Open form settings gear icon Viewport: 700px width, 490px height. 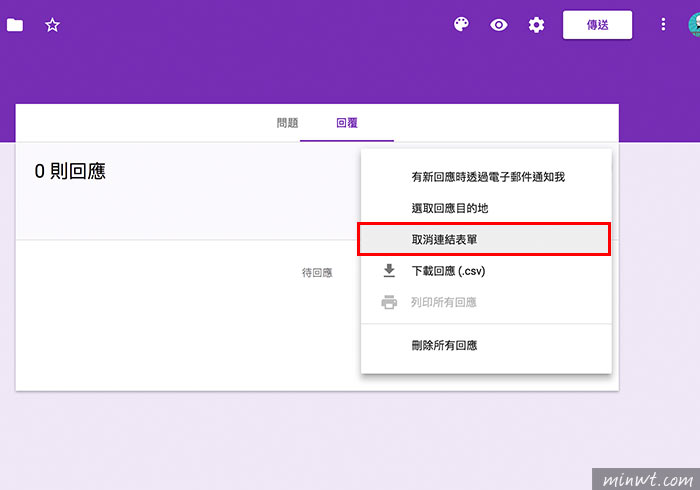(536, 25)
